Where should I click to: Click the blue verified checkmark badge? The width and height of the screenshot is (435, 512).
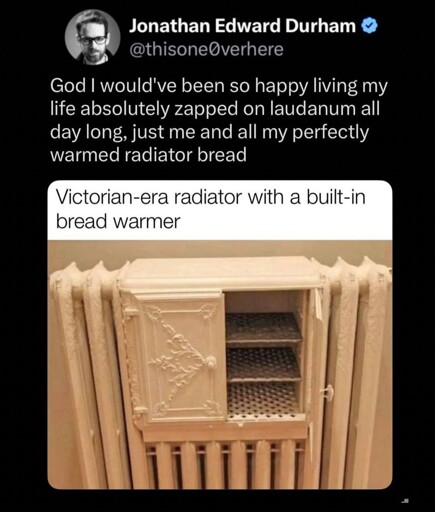click(369, 26)
